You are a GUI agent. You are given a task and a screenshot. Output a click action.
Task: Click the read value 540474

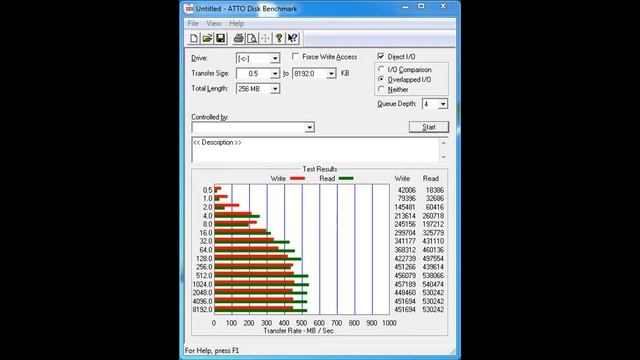(x=433, y=284)
